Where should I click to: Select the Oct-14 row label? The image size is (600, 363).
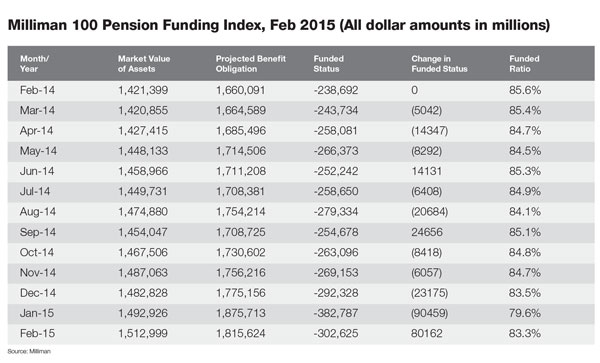pyautogui.click(x=37, y=252)
